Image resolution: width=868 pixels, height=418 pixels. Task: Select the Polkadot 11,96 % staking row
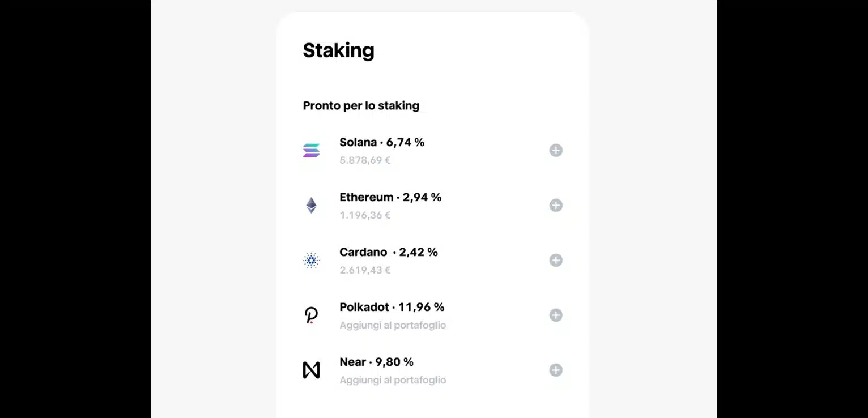[x=392, y=307]
